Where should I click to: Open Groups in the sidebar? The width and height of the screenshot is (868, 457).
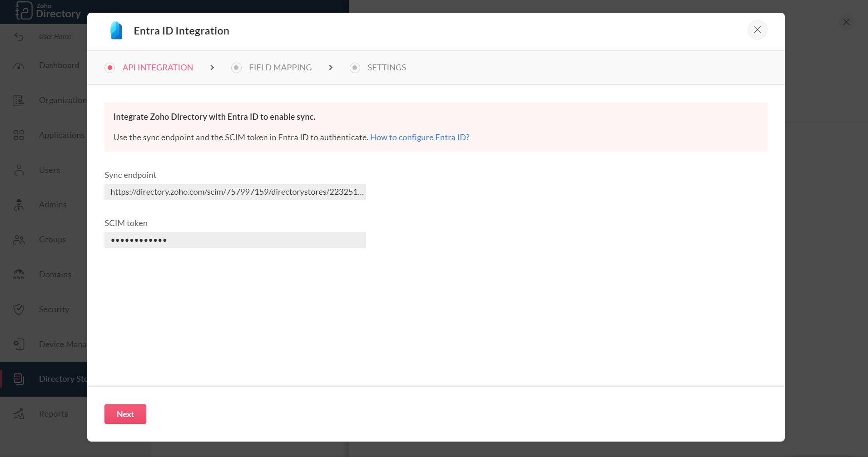(52, 240)
